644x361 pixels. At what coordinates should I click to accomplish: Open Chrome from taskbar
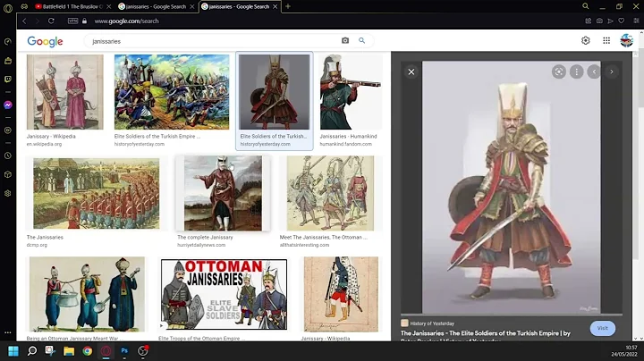coord(87,351)
